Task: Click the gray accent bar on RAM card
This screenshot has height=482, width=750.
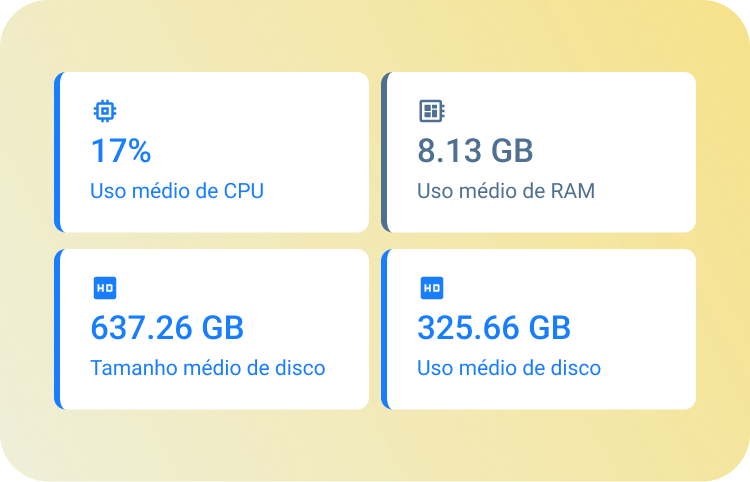Action: point(385,152)
